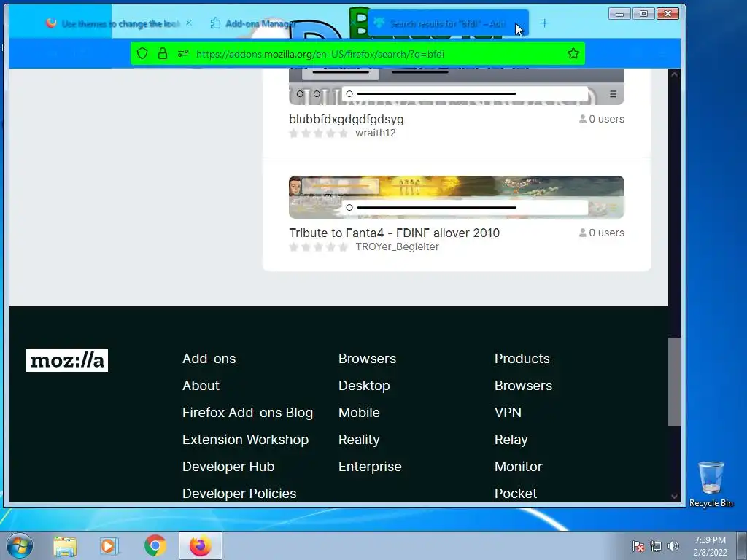747x560 pixels.
Task: Visit the Firefox Add-ons Blog
Action: point(247,413)
